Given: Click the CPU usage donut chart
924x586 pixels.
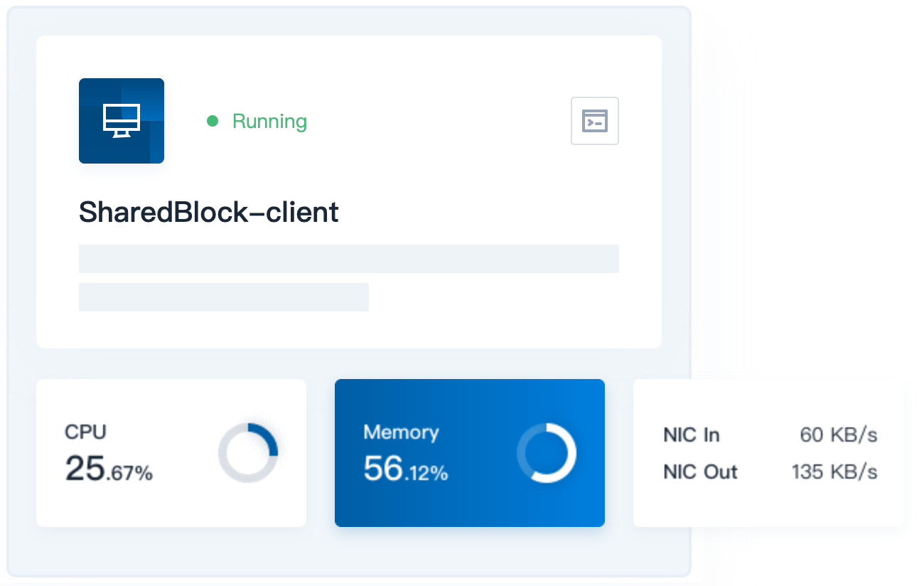Looking at the screenshot, I should [x=248, y=453].
